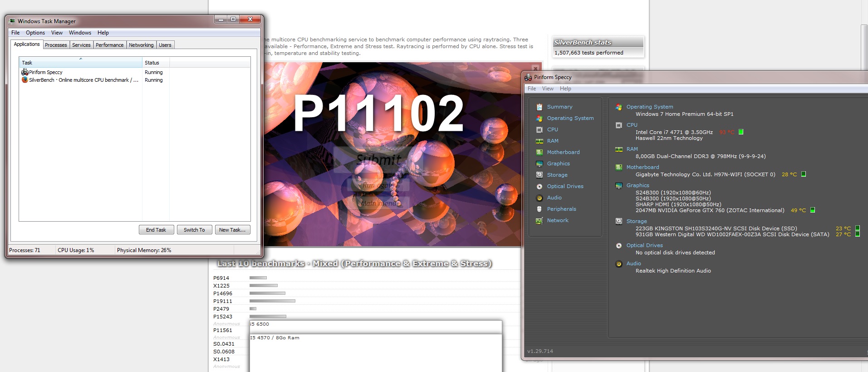Click the Piriform Speccy title bar icon
The width and height of the screenshot is (868, 372).
click(528, 77)
